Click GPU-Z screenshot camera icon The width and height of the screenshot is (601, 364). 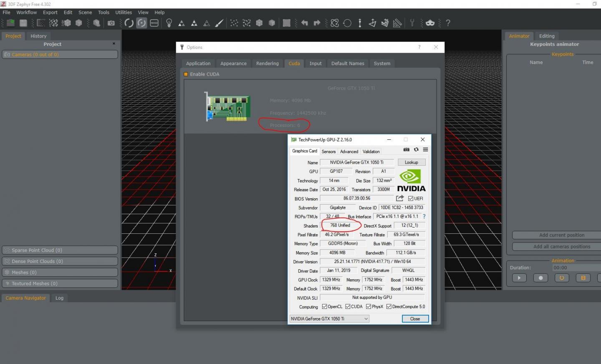coord(406,149)
